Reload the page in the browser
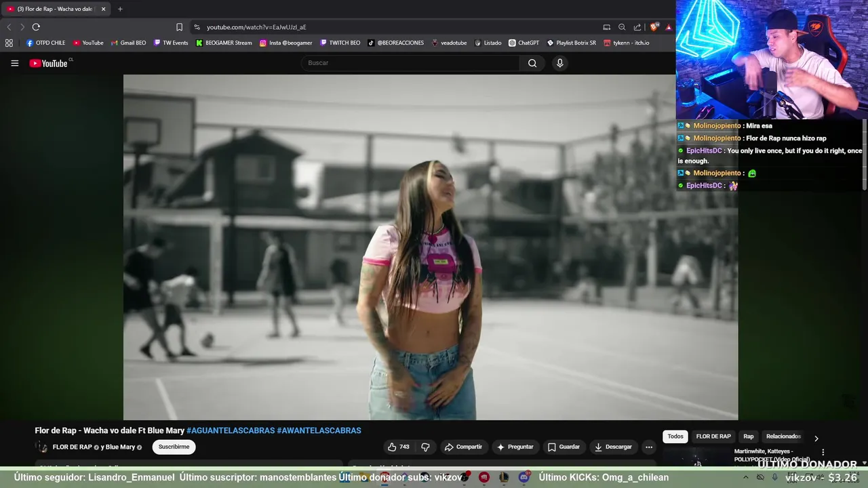The width and height of the screenshot is (868, 488). point(36,27)
